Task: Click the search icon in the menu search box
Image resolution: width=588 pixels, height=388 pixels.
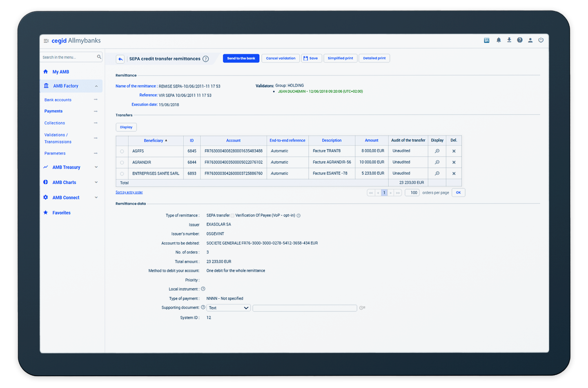Action: point(99,57)
